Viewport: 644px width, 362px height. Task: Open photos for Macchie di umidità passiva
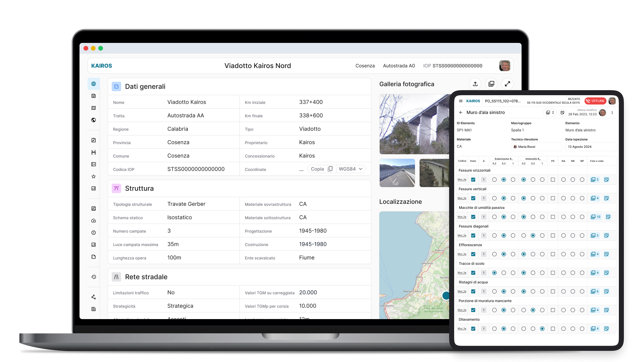[595, 217]
